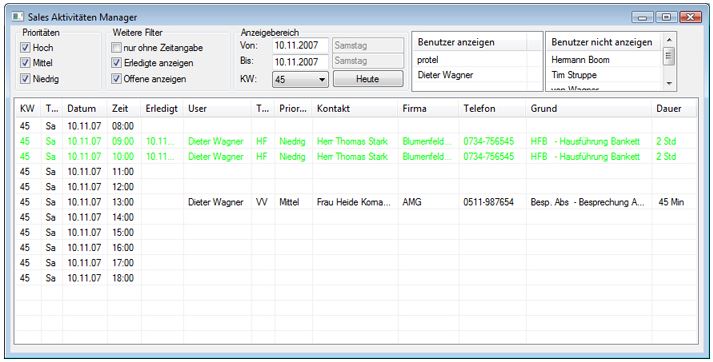Open the KW week dropdown
The height and width of the screenshot is (362, 713).
300,79
